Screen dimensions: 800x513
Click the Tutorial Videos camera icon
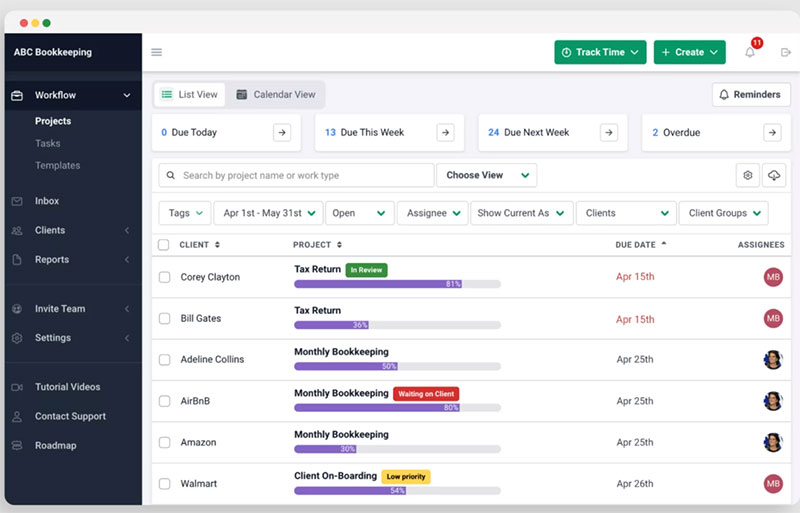(x=17, y=387)
